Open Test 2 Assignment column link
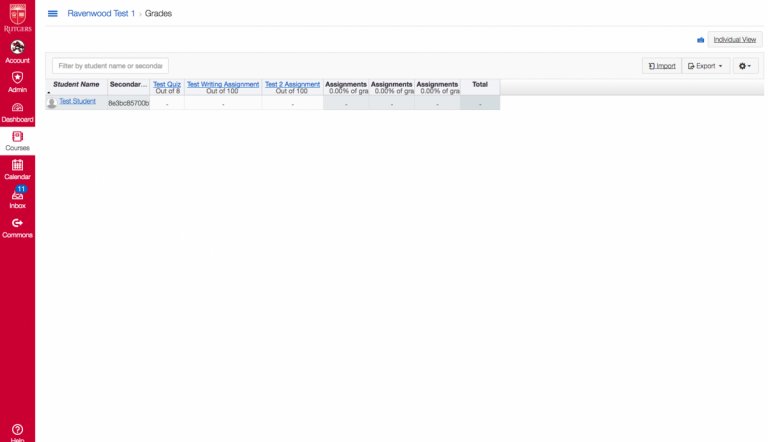This screenshot has width=768, height=442. (x=292, y=84)
